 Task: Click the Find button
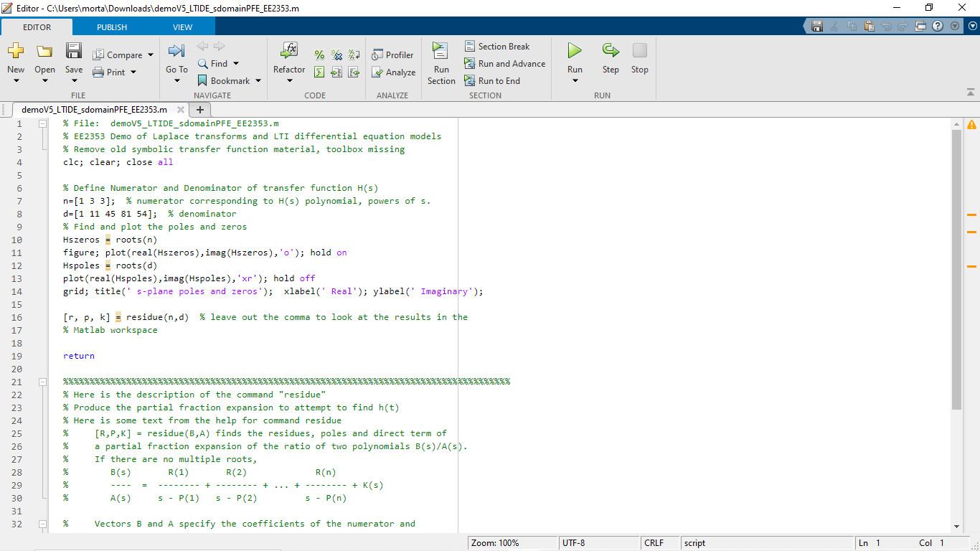pyautogui.click(x=212, y=64)
